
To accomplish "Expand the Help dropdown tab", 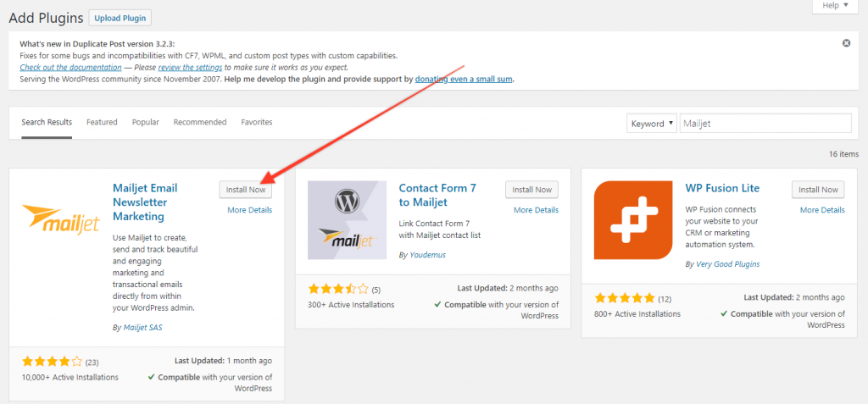I will (835, 6).
